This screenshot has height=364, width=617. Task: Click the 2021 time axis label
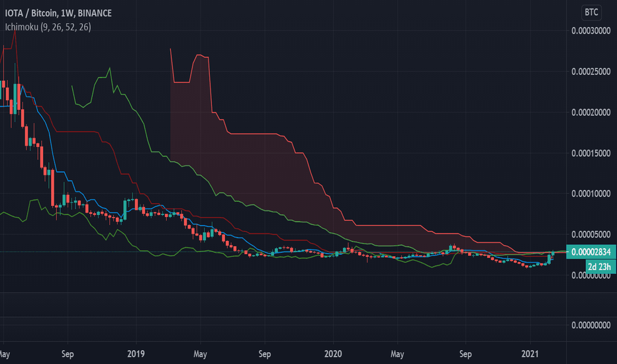(530, 354)
